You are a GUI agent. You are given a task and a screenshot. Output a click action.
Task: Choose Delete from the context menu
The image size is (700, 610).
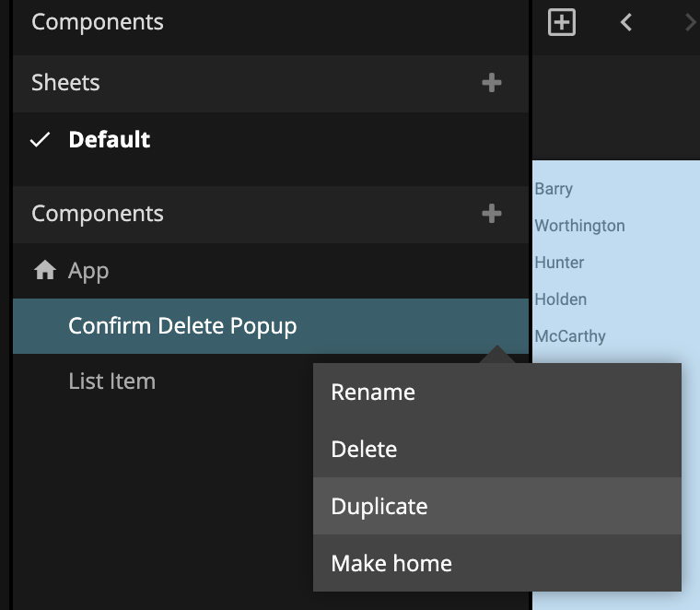coord(364,450)
